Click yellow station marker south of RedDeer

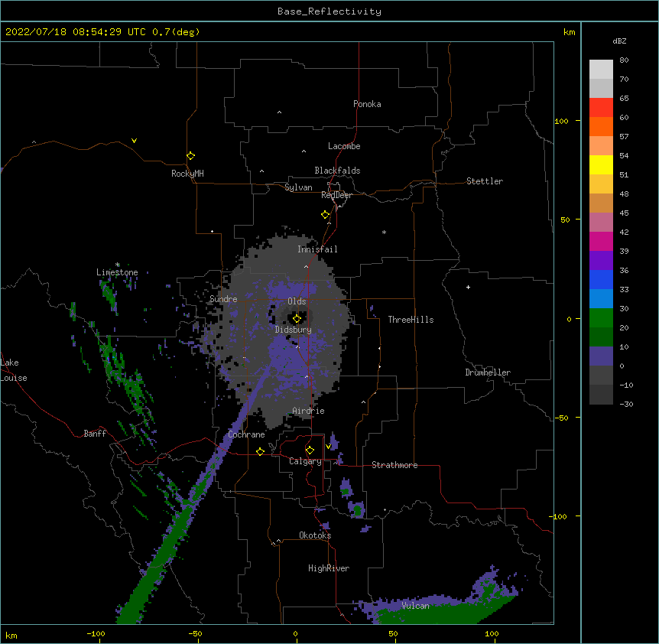pos(325,215)
